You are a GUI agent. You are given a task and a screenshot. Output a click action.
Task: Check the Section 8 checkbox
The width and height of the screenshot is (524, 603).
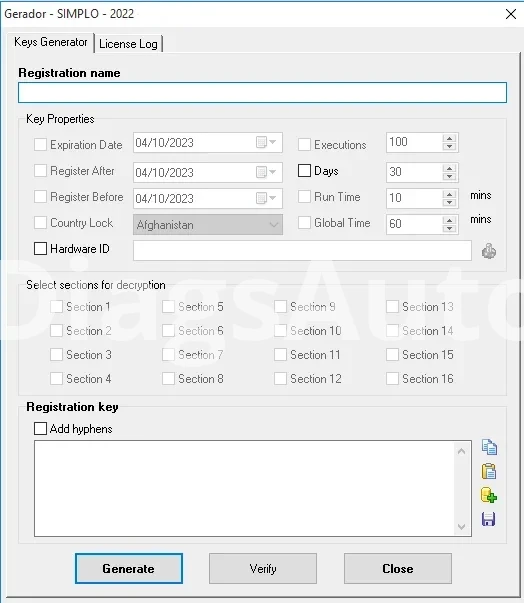(x=168, y=379)
